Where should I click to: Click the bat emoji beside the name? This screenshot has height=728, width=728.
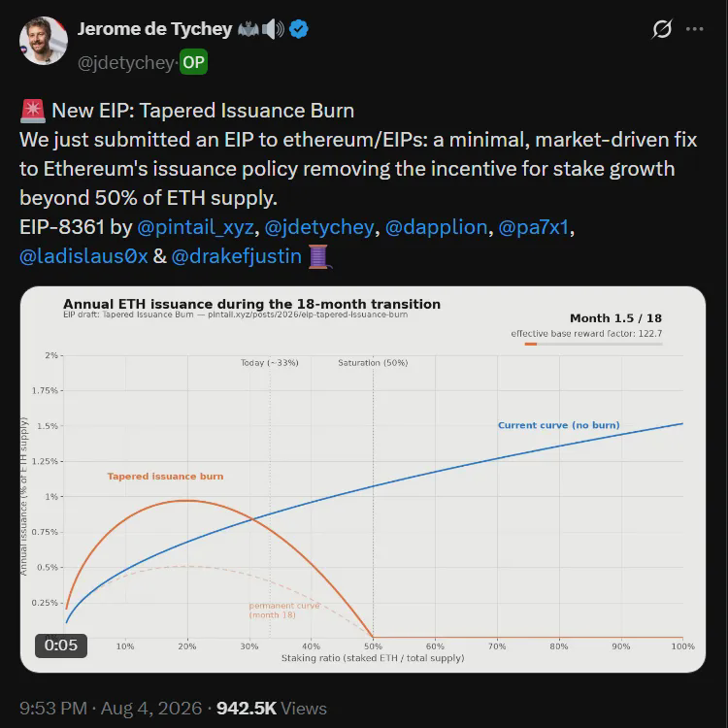pos(248,30)
